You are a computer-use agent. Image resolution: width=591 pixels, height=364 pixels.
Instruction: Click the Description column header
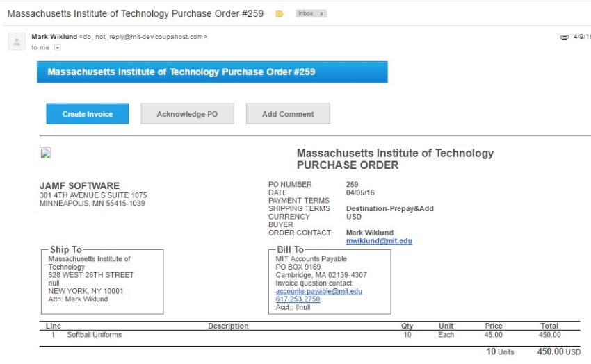pyautogui.click(x=228, y=326)
